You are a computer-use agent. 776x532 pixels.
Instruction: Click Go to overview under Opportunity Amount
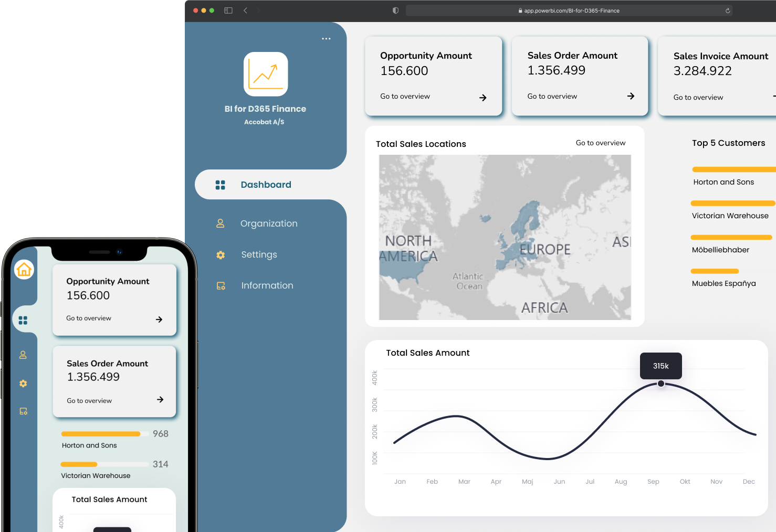pyautogui.click(x=405, y=97)
